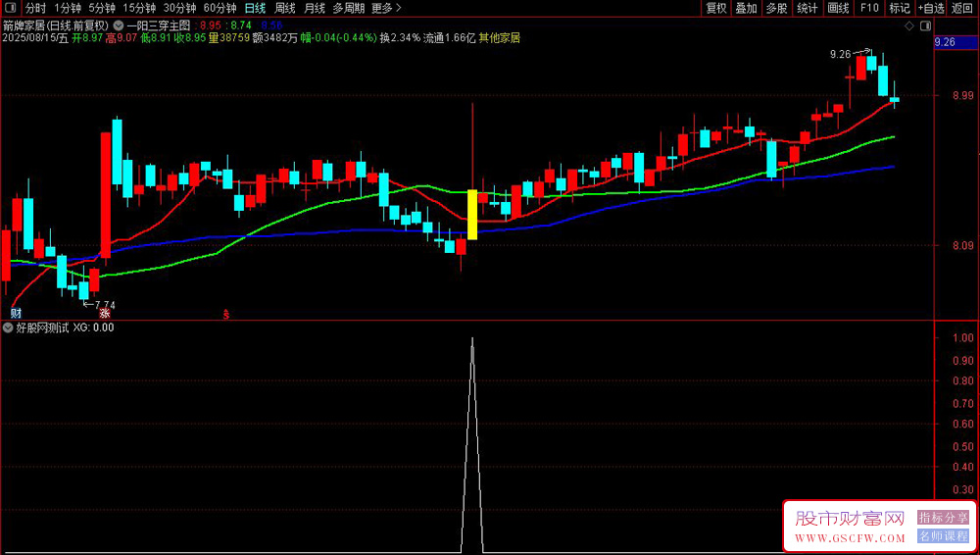Click the yellow signal candlestick

click(x=472, y=214)
